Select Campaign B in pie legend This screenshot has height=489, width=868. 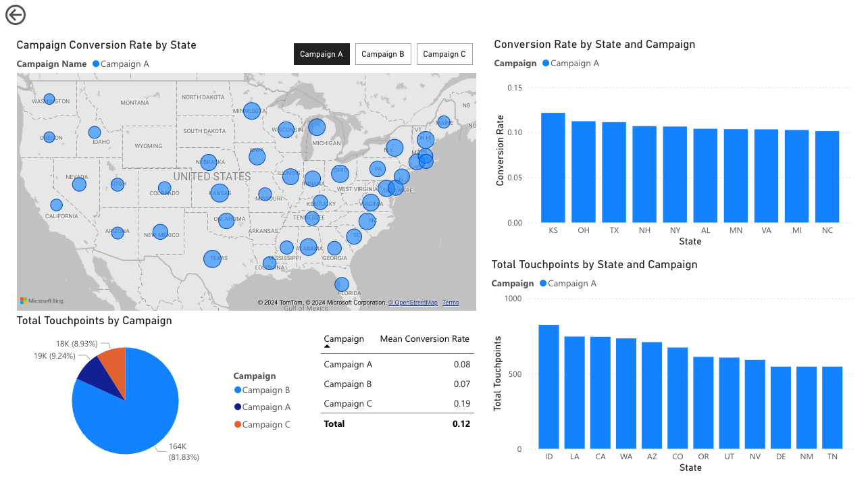click(262, 390)
